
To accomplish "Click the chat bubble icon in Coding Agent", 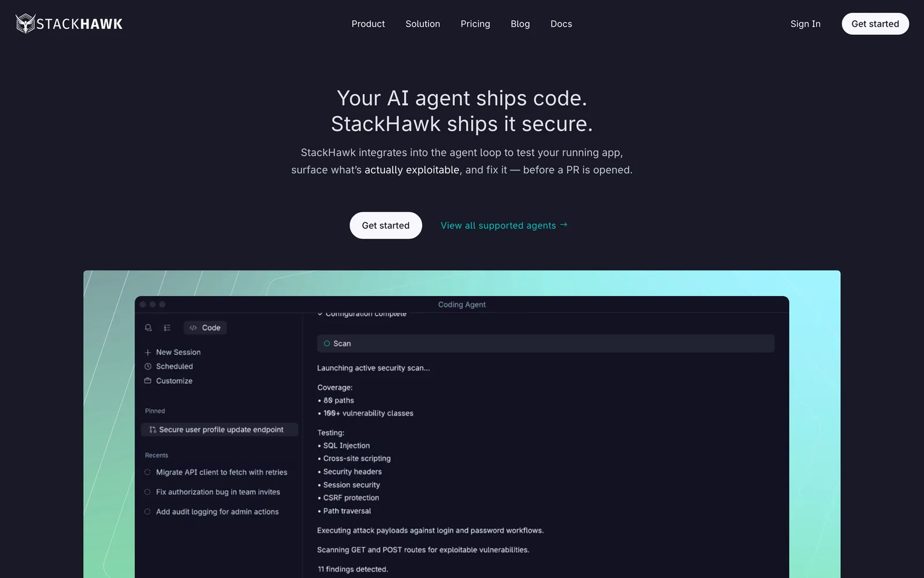I will 148,328.
